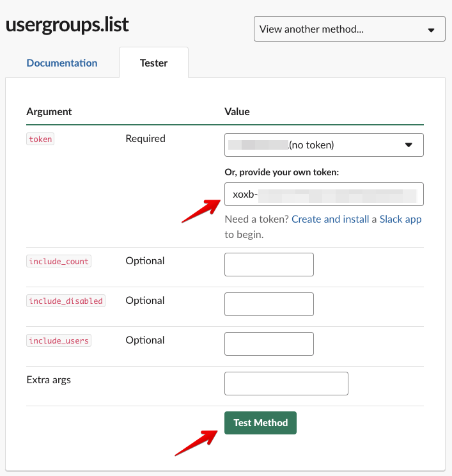
Task: Click the Optional label beside include_disabled
Action: tap(145, 301)
